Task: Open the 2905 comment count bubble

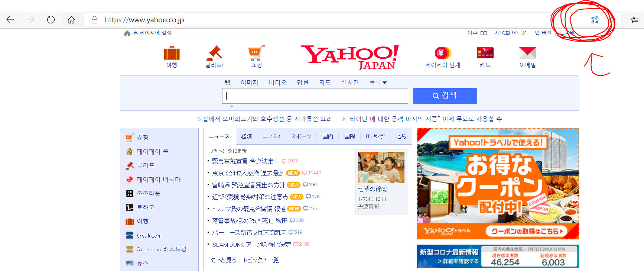Action: click(290, 161)
